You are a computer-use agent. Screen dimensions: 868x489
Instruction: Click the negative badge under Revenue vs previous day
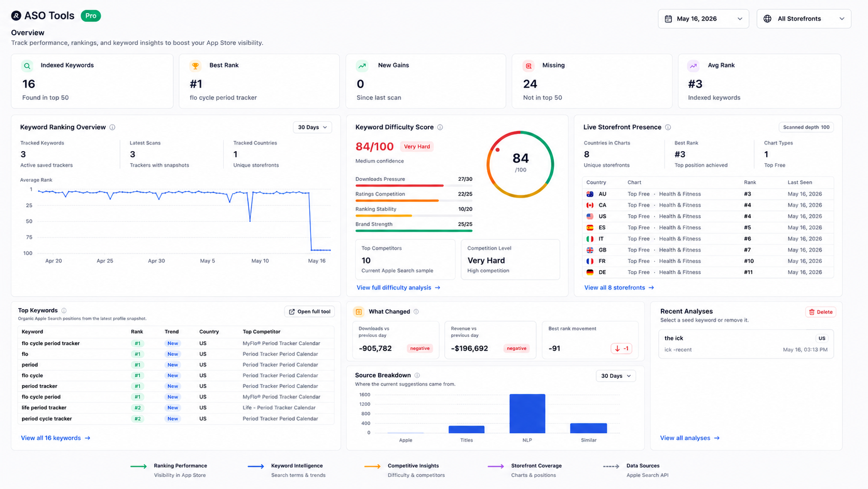point(517,349)
